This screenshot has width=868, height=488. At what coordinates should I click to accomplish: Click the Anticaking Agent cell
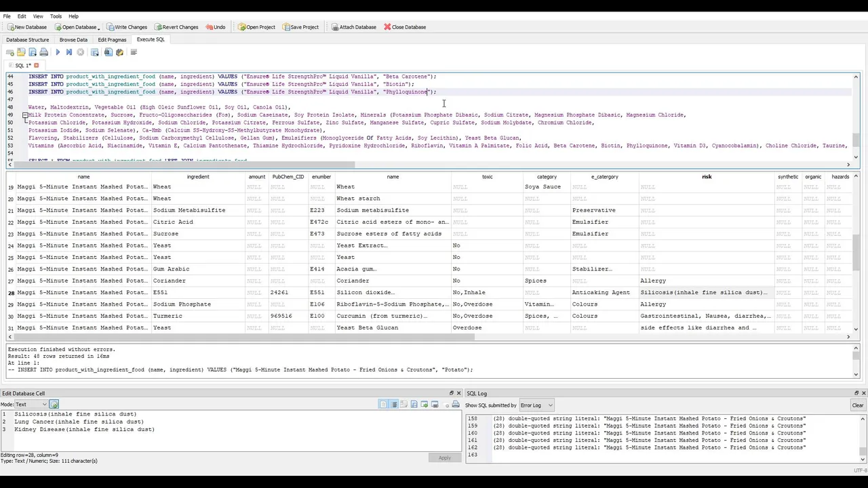pyautogui.click(x=604, y=293)
